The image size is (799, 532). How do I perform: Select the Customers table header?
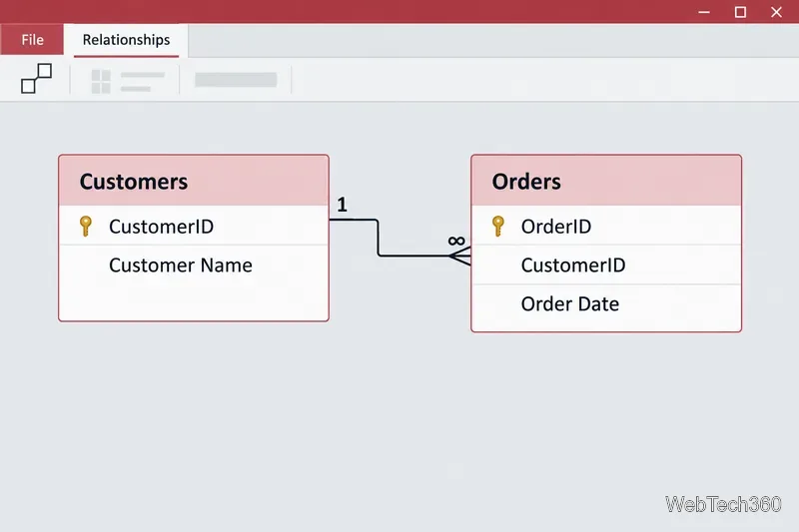(194, 181)
